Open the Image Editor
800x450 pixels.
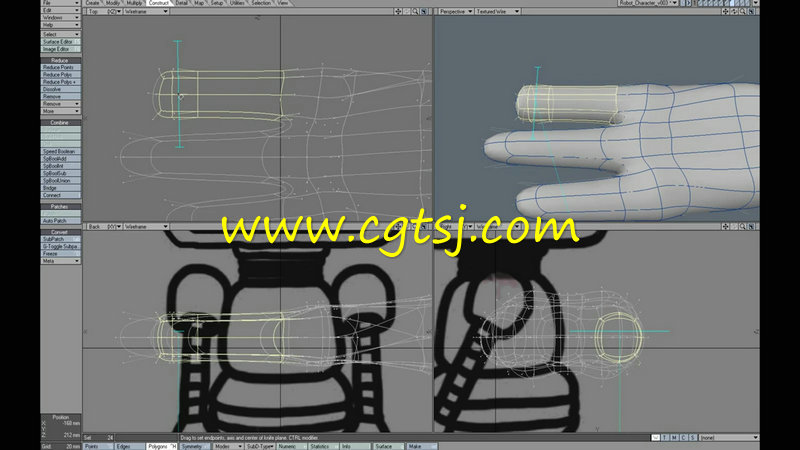pos(61,49)
